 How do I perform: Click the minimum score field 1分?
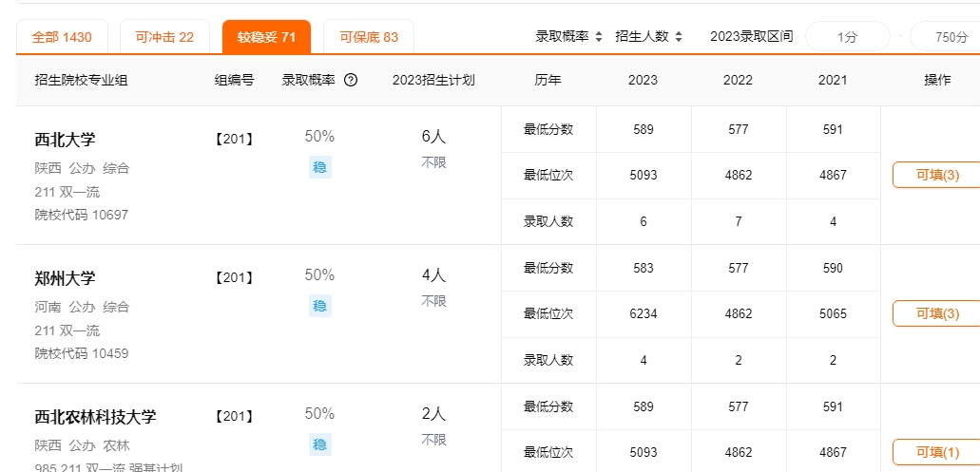tap(848, 37)
